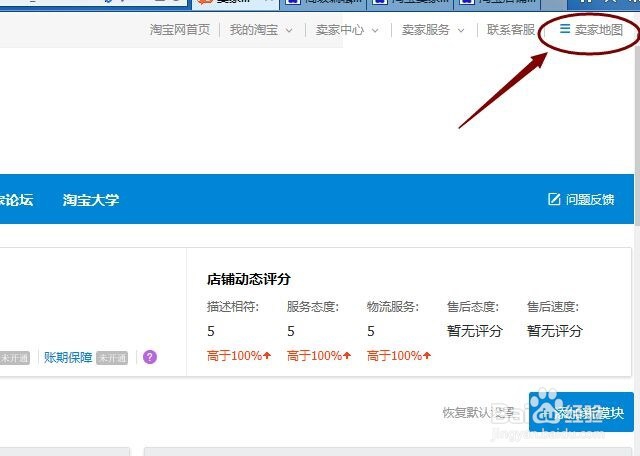This screenshot has height=456, width=640.
Task: Click the 物流服务 label
Action: point(393,307)
